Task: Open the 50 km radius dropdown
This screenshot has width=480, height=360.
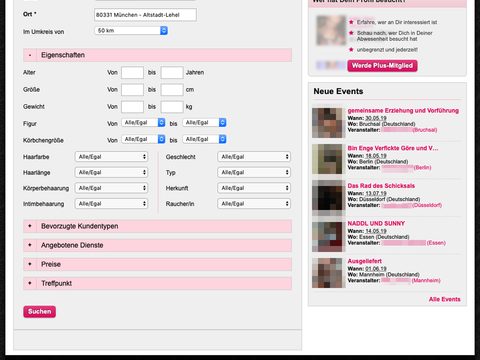Action: [x=131, y=31]
